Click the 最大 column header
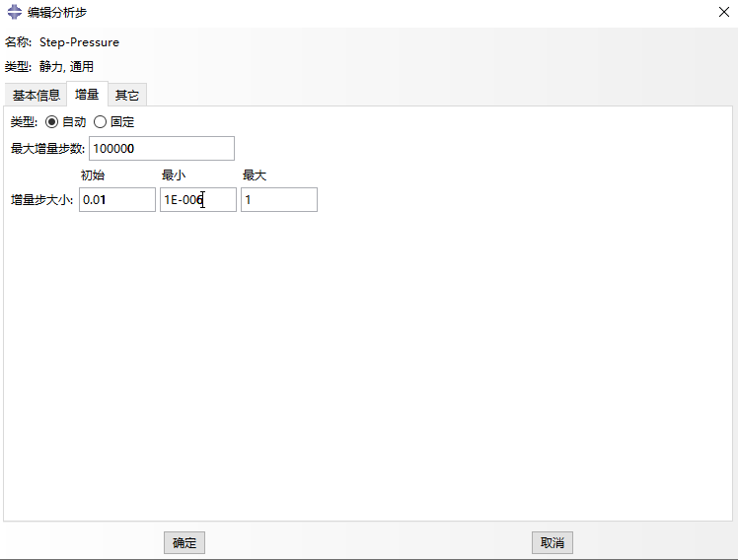 [x=255, y=175]
